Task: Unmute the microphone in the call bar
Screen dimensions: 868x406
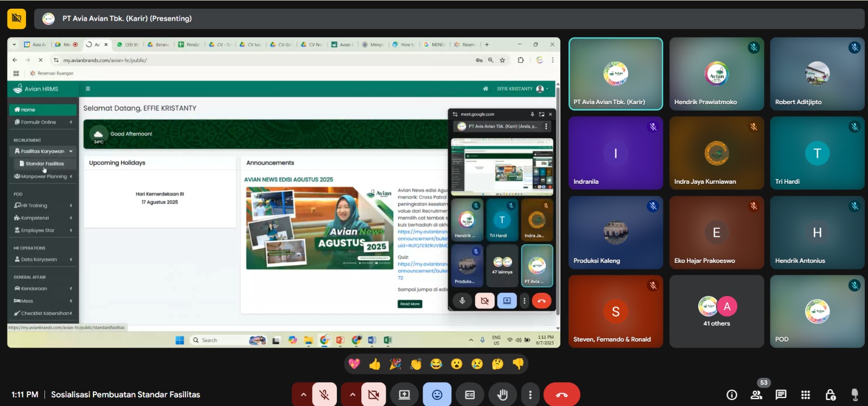Action: pyautogui.click(x=324, y=395)
